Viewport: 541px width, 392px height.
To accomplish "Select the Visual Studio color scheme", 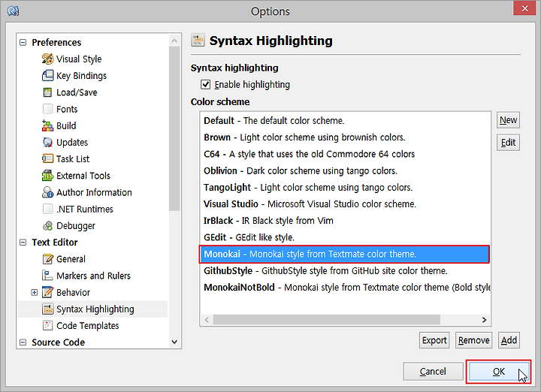I will 345,204.
